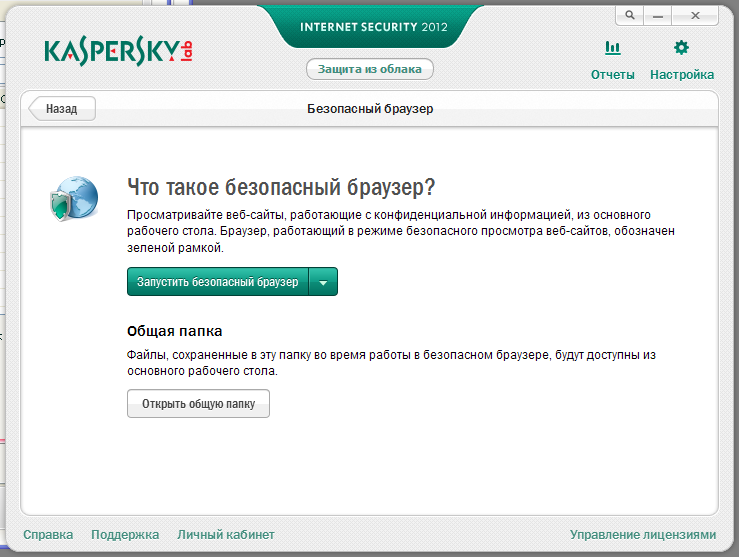Screen dimensions: 739x557
Task: Open the Настройка gear icon
Action: click(x=681, y=47)
